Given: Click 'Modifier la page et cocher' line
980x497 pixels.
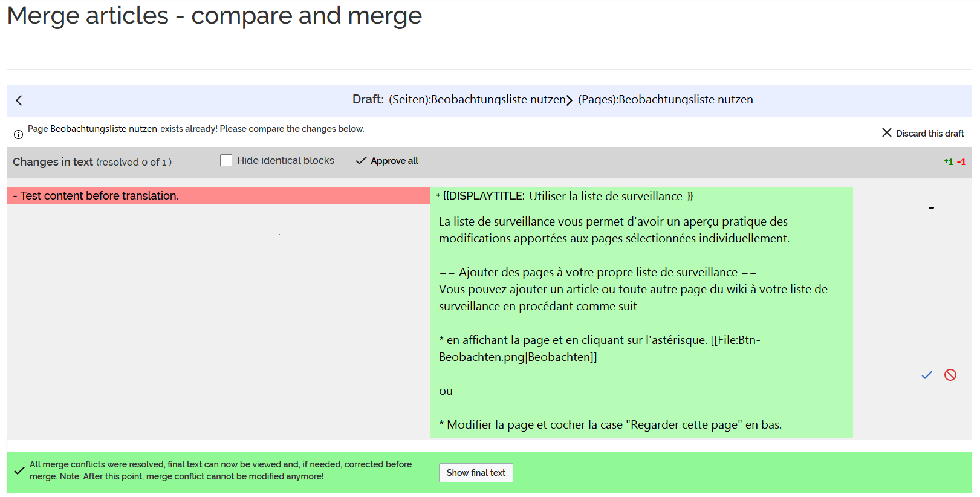Looking at the screenshot, I should pyautogui.click(x=611, y=425).
